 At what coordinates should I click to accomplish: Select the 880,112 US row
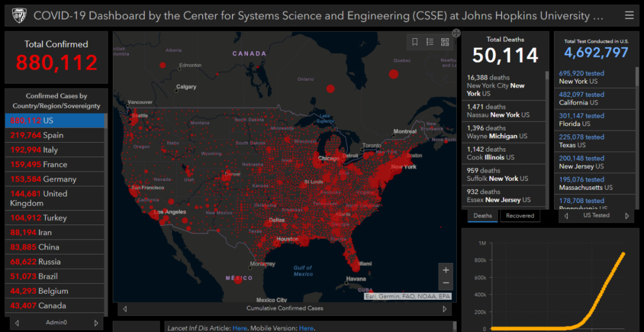coord(55,121)
